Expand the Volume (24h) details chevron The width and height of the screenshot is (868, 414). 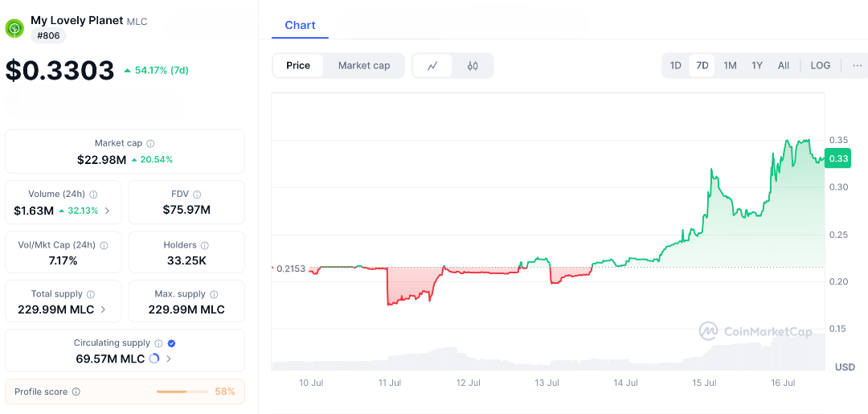(108, 211)
